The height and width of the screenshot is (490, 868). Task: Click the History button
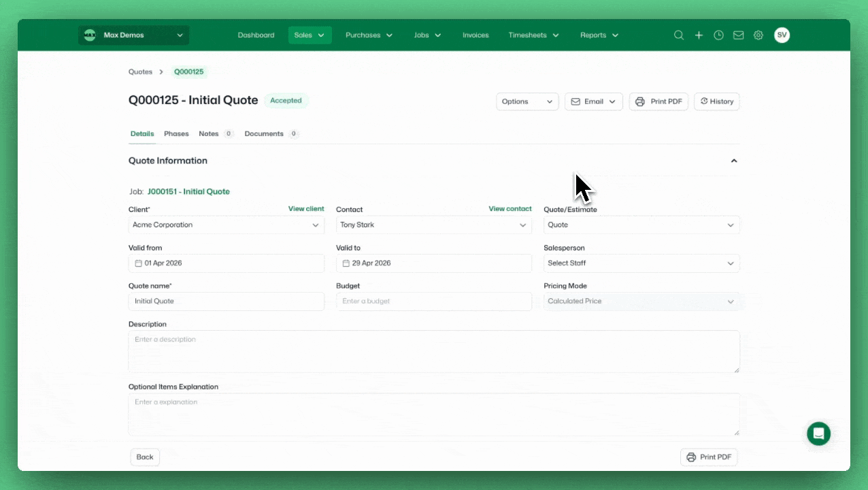pyautogui.click(x=716, y=102)
